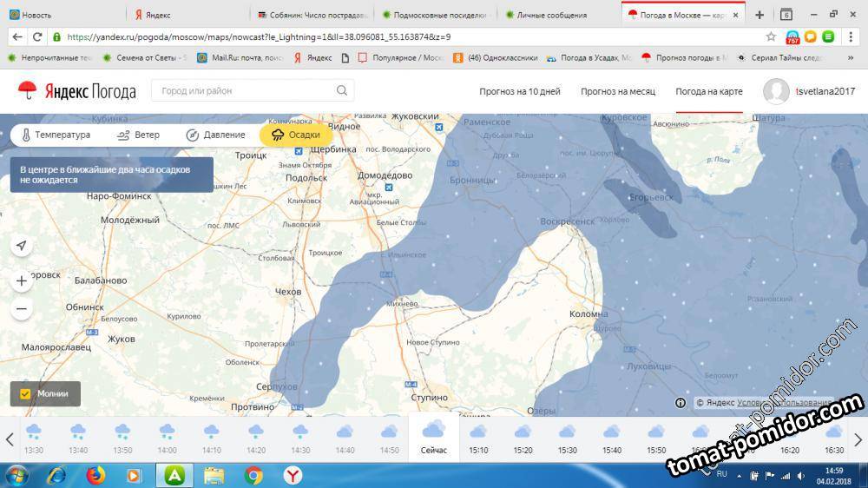
Task: Open Семена от Светы bookmark
Action: tap(144, 57)
